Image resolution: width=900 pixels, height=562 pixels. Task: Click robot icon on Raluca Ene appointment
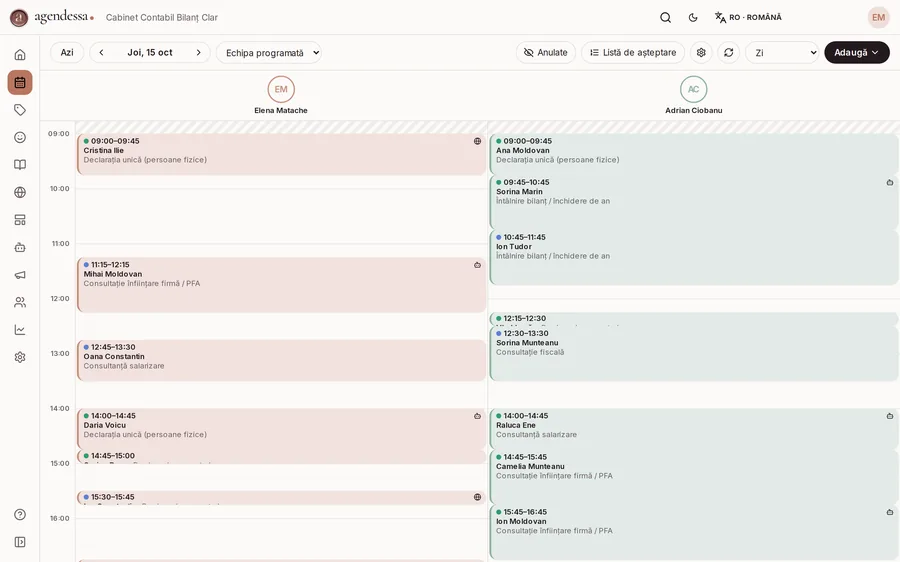(x=890, y=416)
